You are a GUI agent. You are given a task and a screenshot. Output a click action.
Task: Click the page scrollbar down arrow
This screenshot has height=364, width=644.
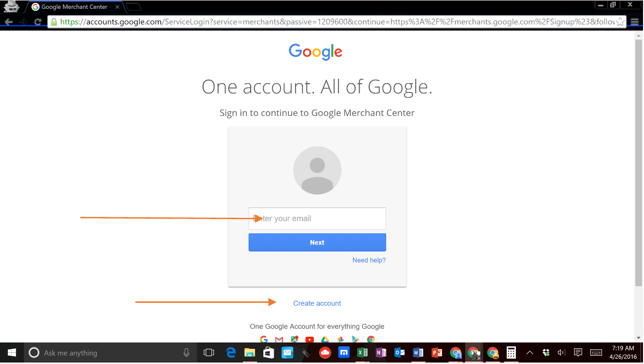pyautogui.click(x=639, y=338)
